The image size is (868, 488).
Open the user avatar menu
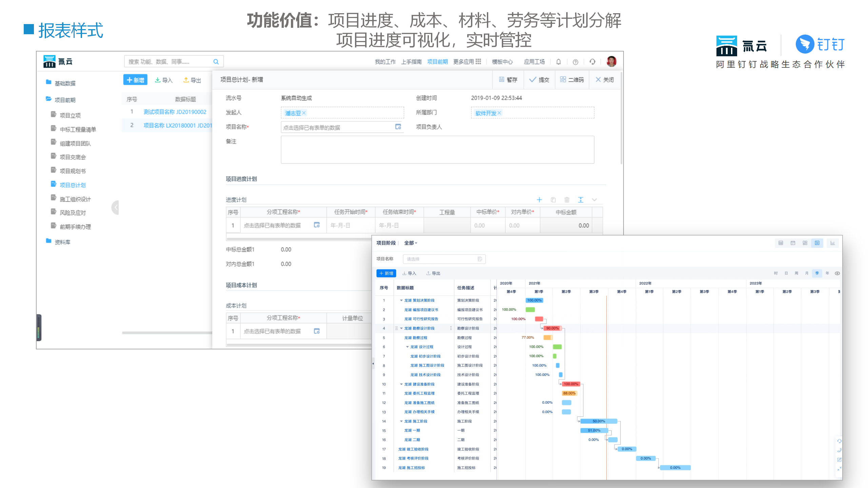click(611, 61)
